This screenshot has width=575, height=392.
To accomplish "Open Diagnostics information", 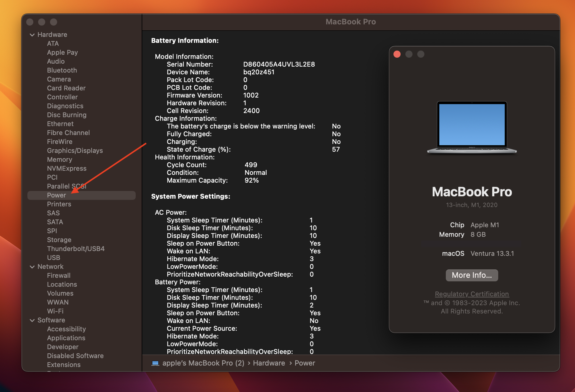I will (x=65, y=106).
